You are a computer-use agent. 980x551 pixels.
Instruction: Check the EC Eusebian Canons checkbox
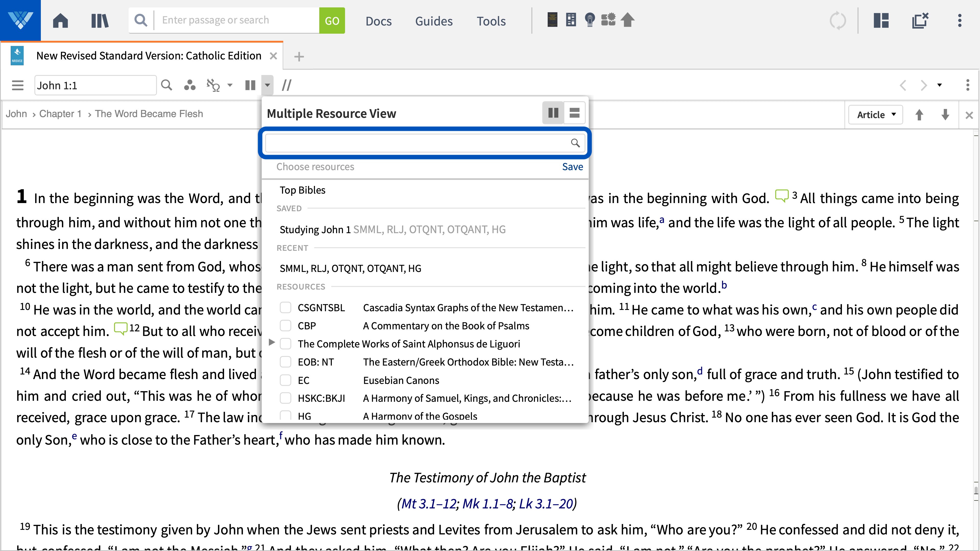285,380
